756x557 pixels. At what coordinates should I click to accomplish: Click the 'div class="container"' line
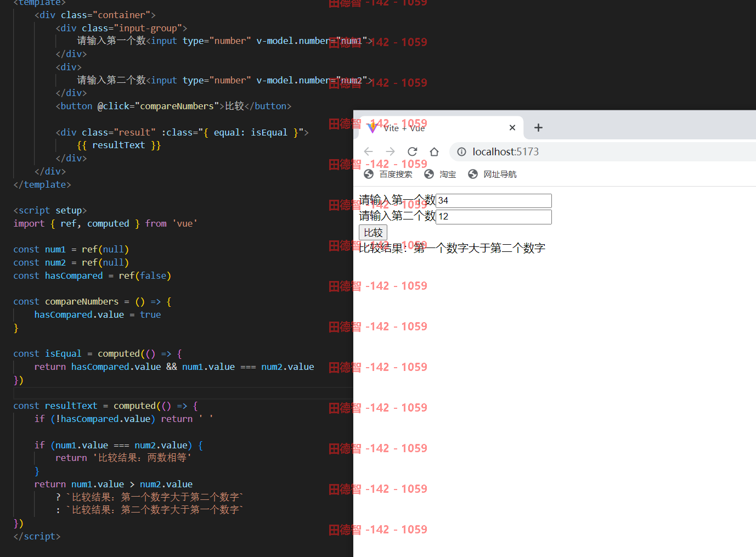95,15
